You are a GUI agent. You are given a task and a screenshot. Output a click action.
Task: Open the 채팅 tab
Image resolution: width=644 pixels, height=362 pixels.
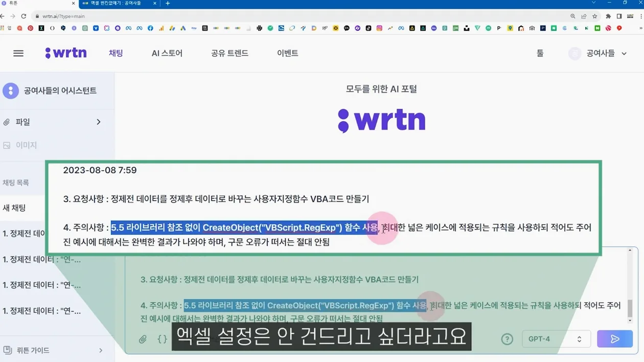pyautogui.click(x=116, y=53)
